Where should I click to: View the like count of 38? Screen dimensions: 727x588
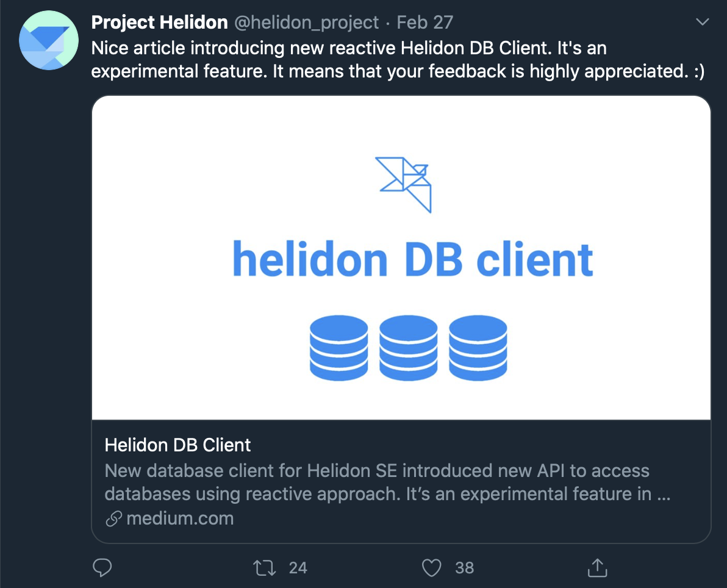464,568
